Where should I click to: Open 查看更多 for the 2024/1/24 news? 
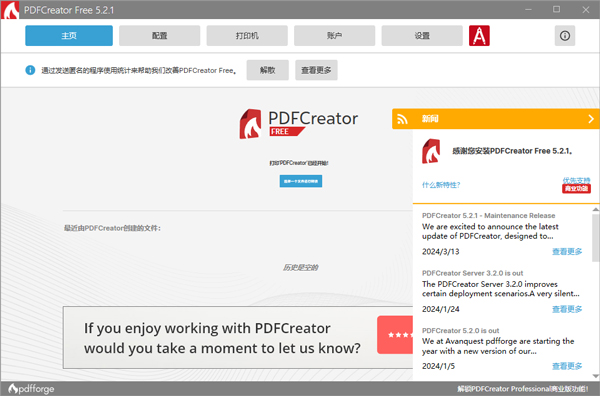point(567,309)
